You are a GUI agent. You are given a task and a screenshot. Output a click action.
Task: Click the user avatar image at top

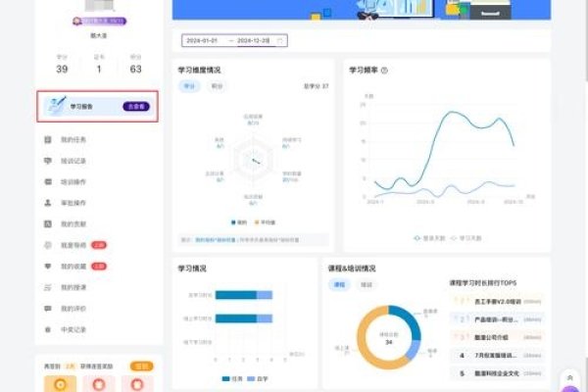(x=99, y=5)
